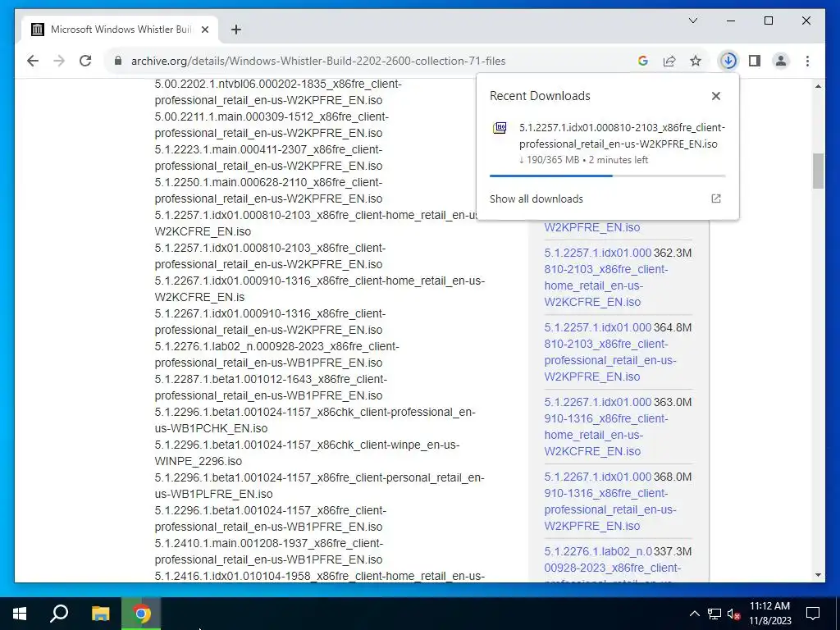Select the Microsoft Windows Whistler Build tab
840x630 pixels.
(x=120, y=30)
